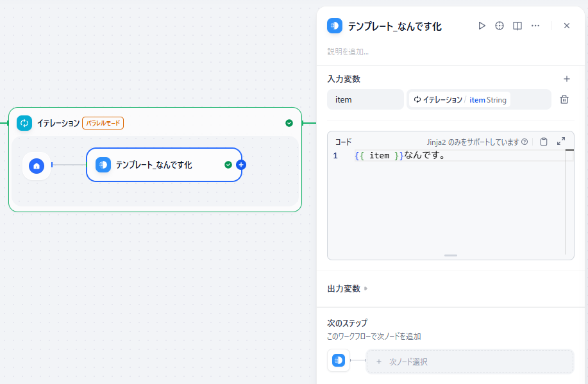
Task: Click the Jinja2 help question mark icon
Action: tap(525, 142)
